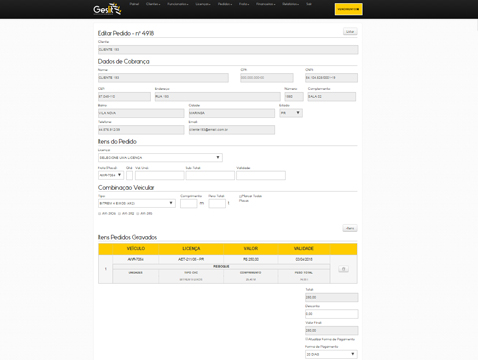The image size is (478, 360).
Task: Click the yellow button in the header
Action: tap(348, 9)
